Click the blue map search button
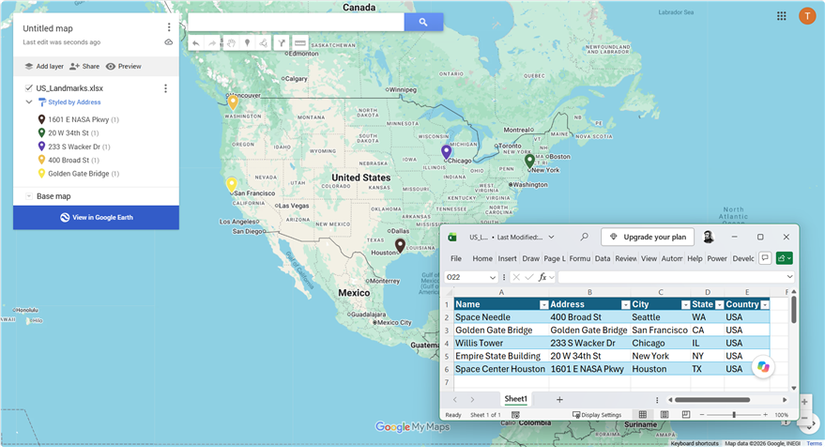Screen dimensions: 825x447 pos(423,22)
